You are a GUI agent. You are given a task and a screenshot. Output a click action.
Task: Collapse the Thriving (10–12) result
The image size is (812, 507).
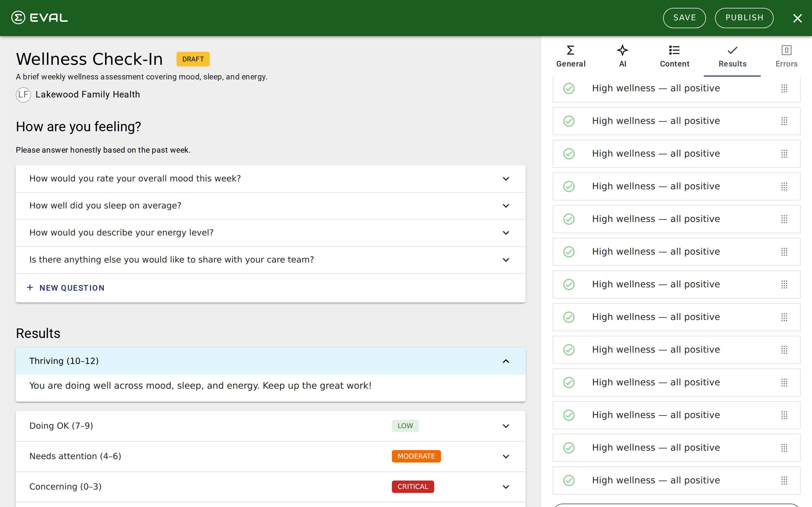coord(506,361)
